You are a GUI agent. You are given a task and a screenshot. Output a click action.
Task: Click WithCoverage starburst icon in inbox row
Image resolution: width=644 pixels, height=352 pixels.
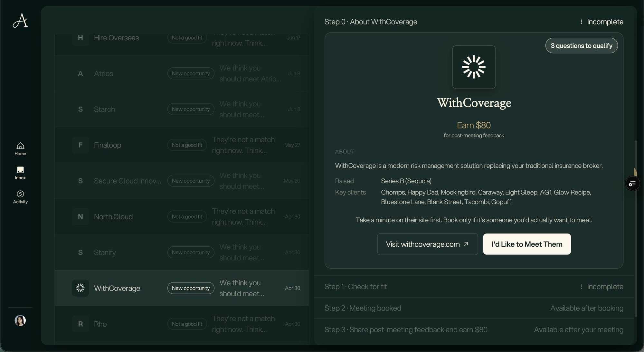pyautogui.click(x=80, y=288)
